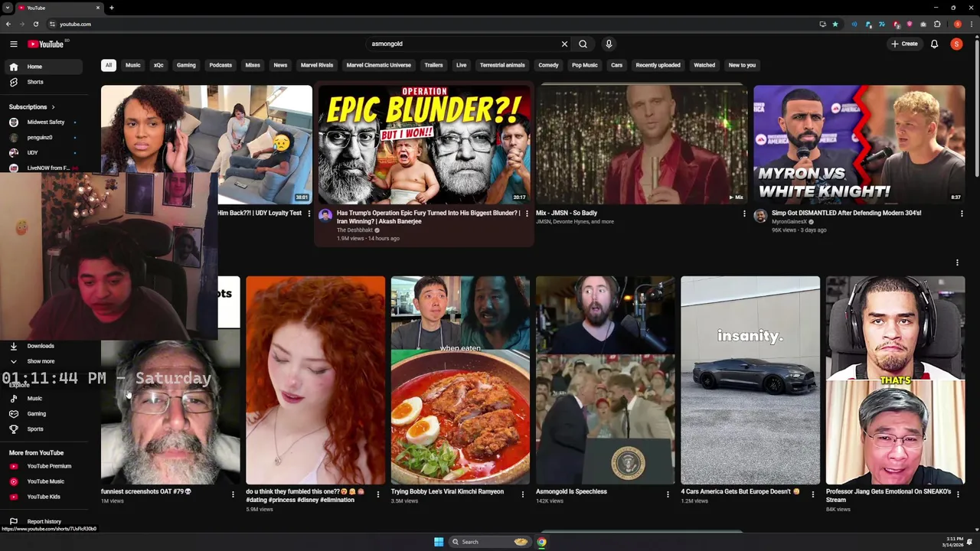Screen dimensions: 980x551
Task: Open the notifications bell
Action: [x=934, y=44]
